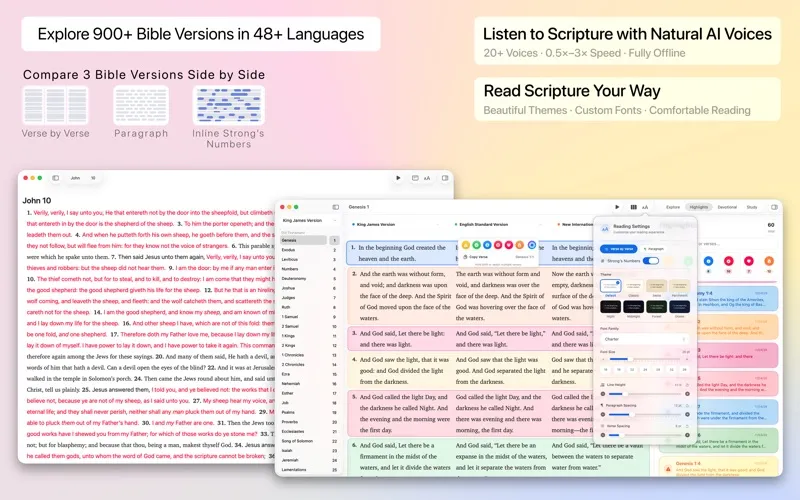
Task: Open the Study tab
Action: (752, 207)
